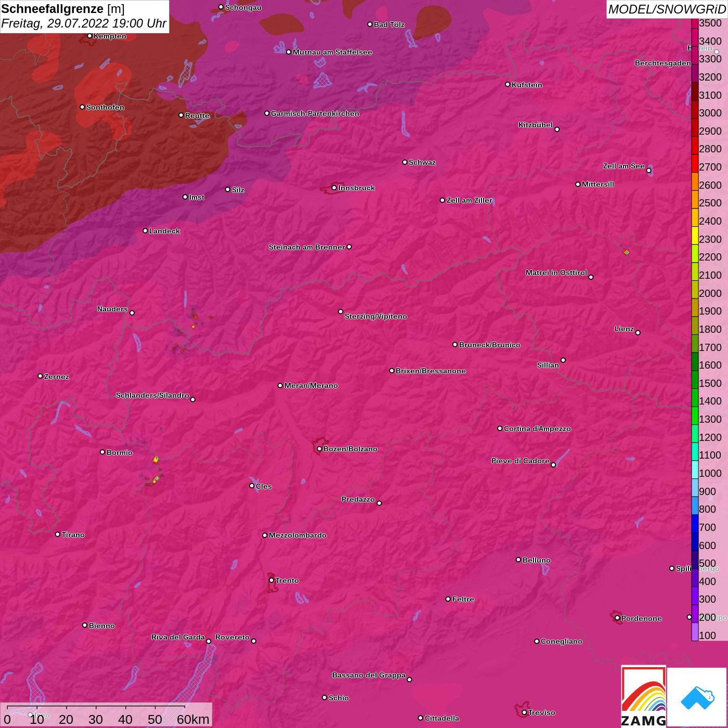The image size is (728, 728).
Task: Click the blue cloud logo beside ZAMG
Action: [x=697, y=697]
